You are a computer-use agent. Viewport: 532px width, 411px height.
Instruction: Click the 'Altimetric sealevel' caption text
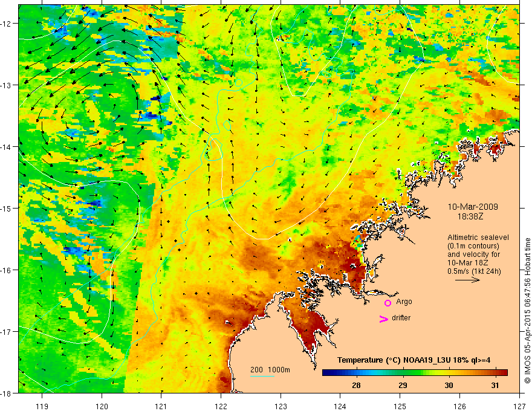click(x=478, y=238)
